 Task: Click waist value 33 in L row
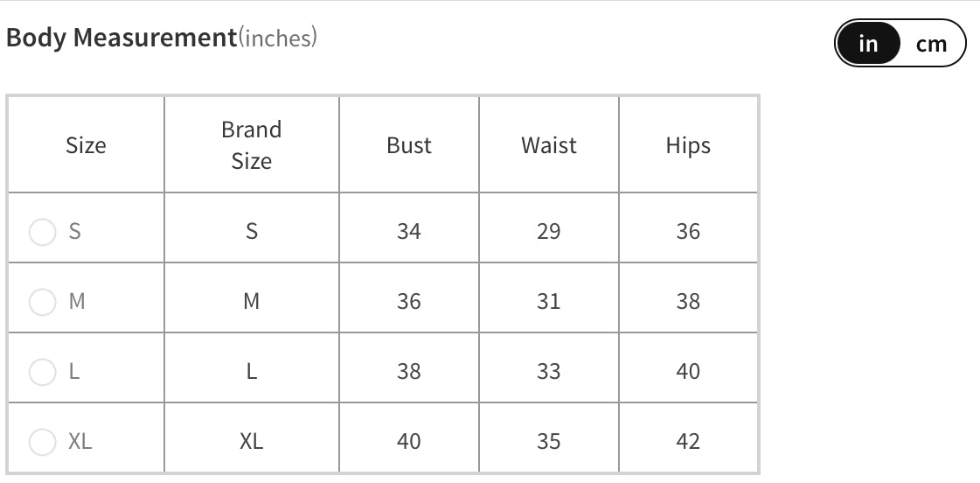(549, 372)
